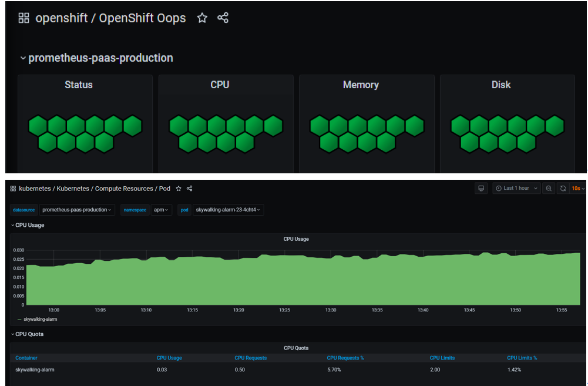Open the 10s refresh interval dropdown
Screen dimensions: 588x386
[x=578, y=189]
